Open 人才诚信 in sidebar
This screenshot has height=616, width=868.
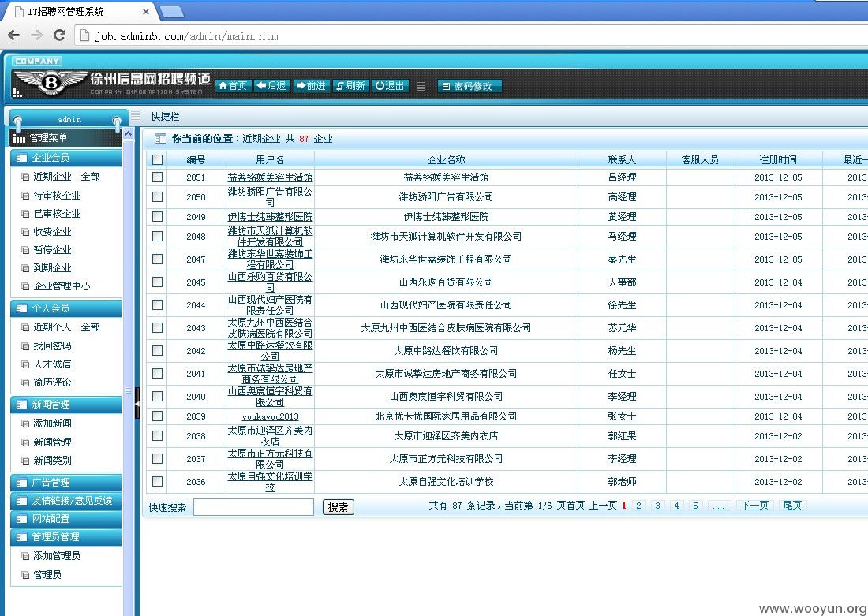52,364
